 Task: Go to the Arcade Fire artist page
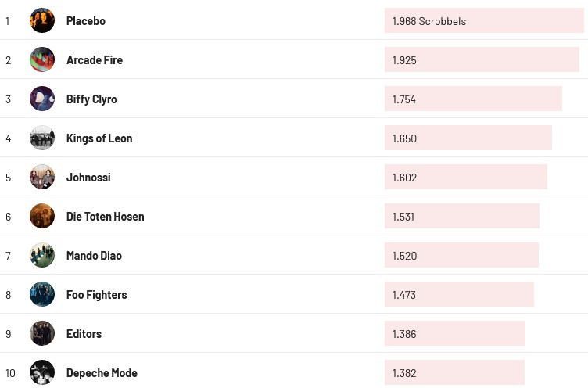coord(95,60)
